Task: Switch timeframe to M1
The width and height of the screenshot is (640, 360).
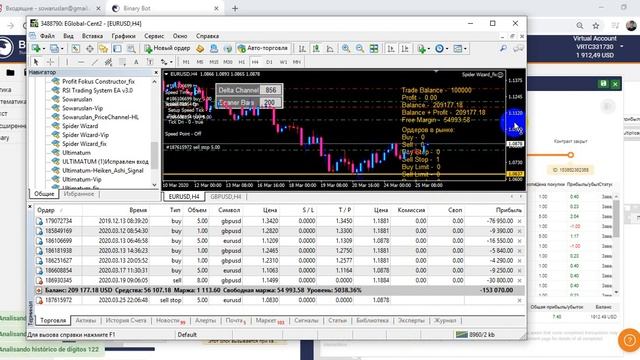Action: coord(186,62)
